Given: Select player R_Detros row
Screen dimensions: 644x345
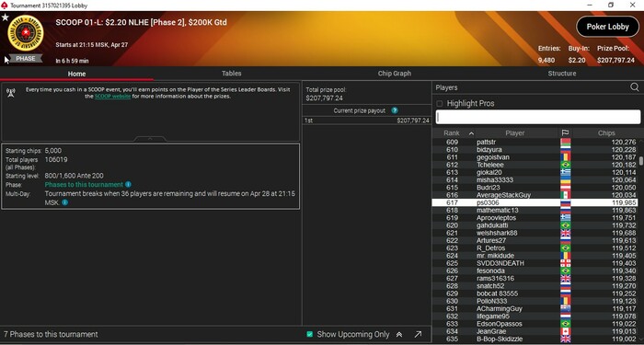Looking at the screenshot, I should 535,248.
